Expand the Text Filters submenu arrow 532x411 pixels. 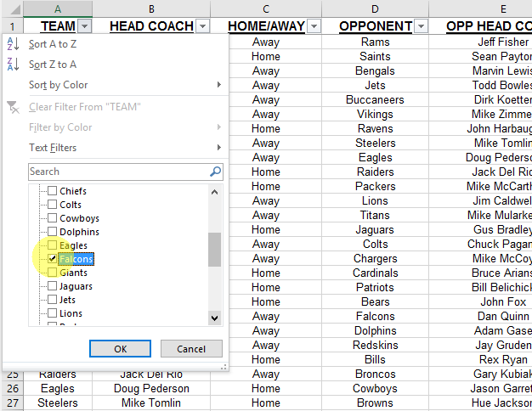pyautogui.click(x=219, y=148)
